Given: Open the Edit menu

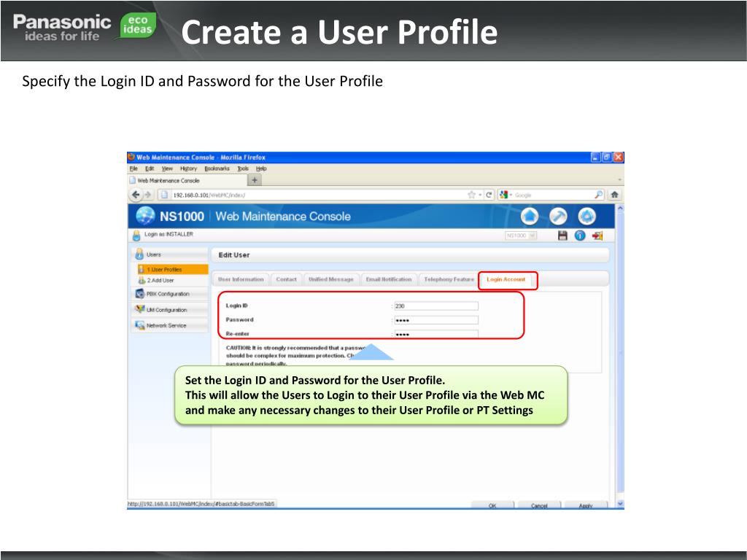Looking at the screenshot, I should pos(150,168).
